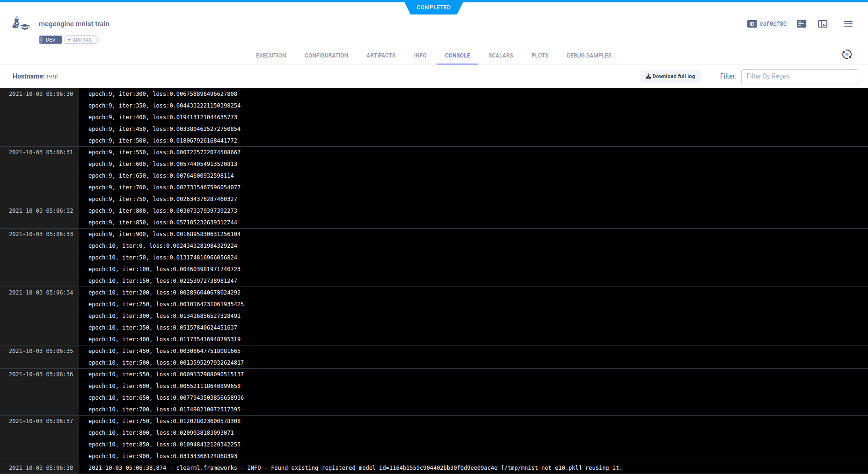Image resolution: width=868 pixels, height=474 pixels.
Task: Click the ID badge icon
Action: coord(751,24)
